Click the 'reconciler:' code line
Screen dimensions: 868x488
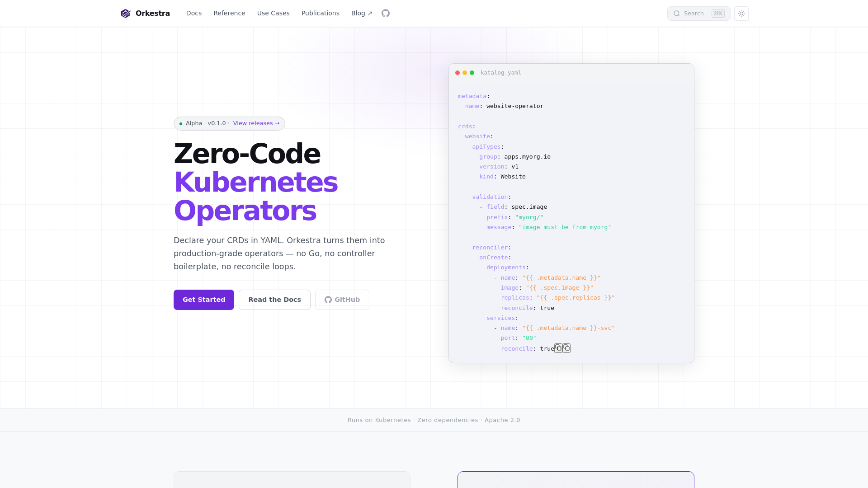point(492,248)
